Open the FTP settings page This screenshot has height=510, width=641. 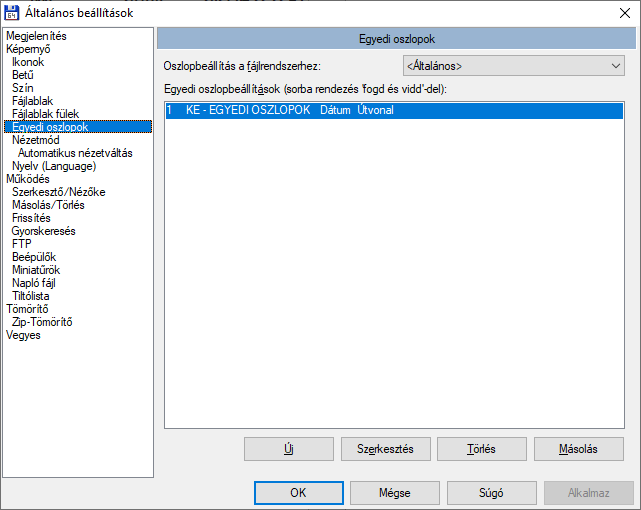click(22, 244)
